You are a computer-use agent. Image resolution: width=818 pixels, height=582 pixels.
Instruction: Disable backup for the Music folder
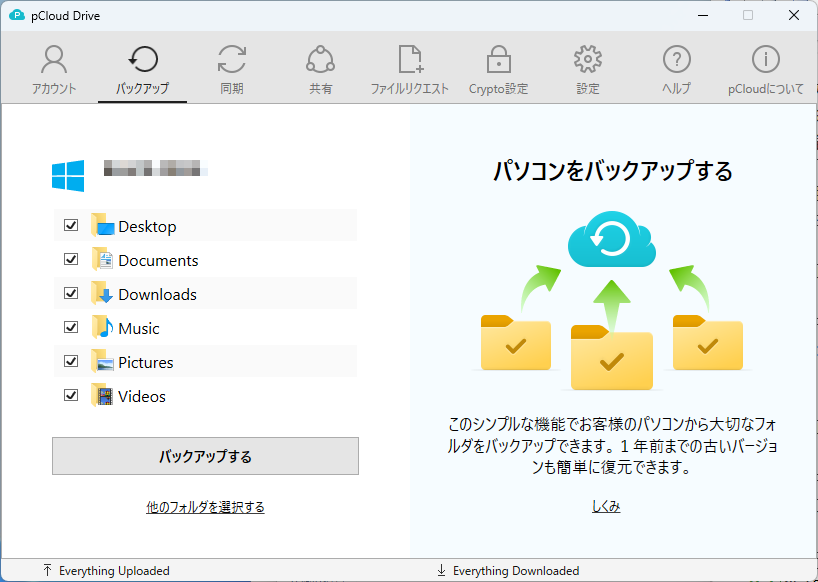(71, 328)
